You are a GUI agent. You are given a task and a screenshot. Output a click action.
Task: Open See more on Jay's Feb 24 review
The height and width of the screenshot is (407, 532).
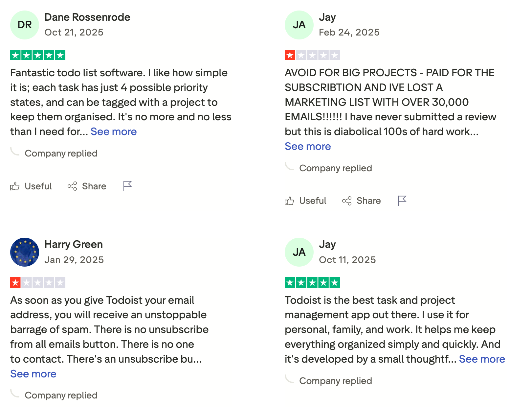point(308,146)
